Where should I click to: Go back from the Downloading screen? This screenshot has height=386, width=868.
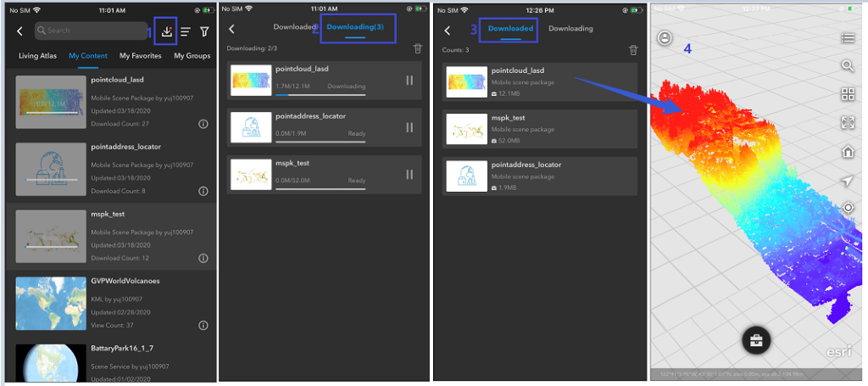pyautogui.click(x=232, y=30)
